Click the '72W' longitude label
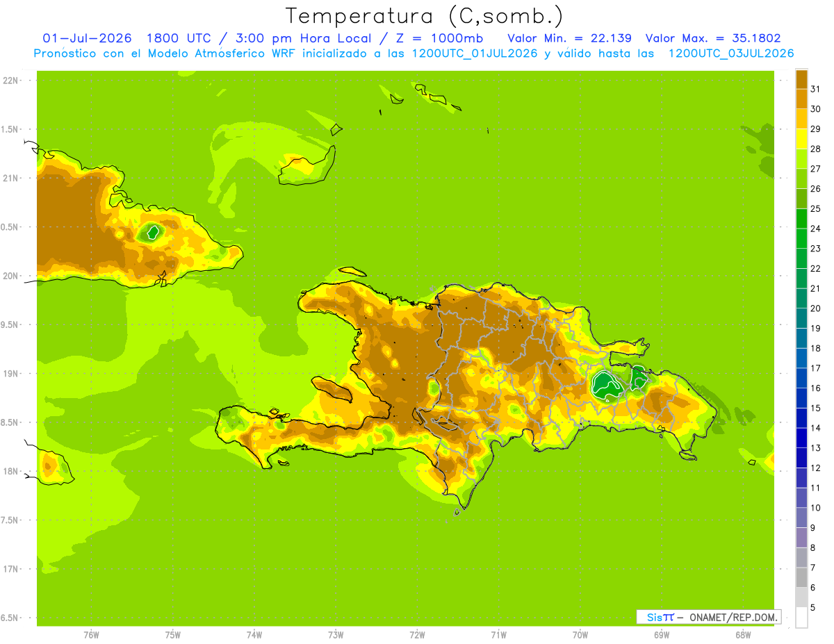This screenshot has width=834, height=644. pos(417,635)
